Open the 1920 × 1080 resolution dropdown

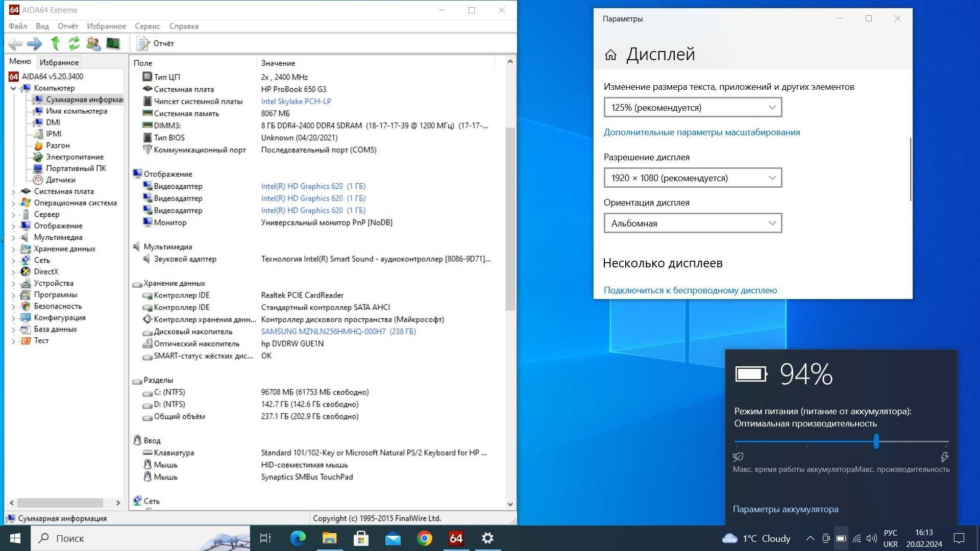tap(693, 178)
